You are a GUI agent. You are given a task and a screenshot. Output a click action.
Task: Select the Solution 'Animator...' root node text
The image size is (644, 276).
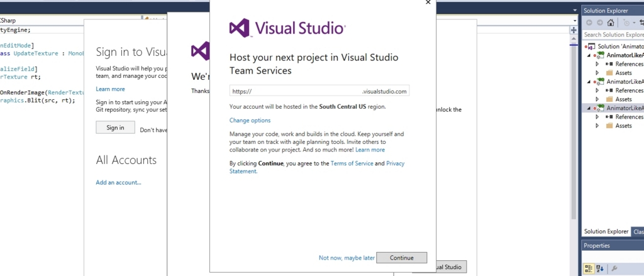621,47
